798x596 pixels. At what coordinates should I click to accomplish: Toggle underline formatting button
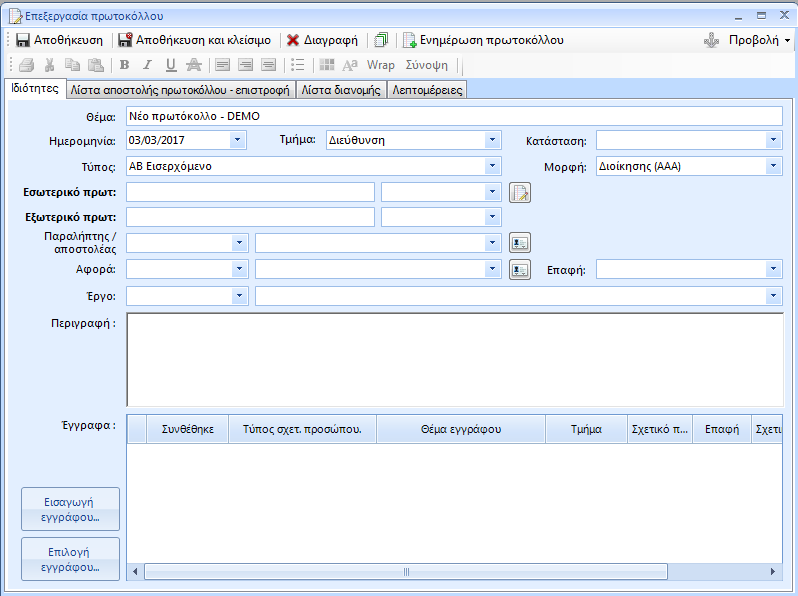click(x=171, y=65)
